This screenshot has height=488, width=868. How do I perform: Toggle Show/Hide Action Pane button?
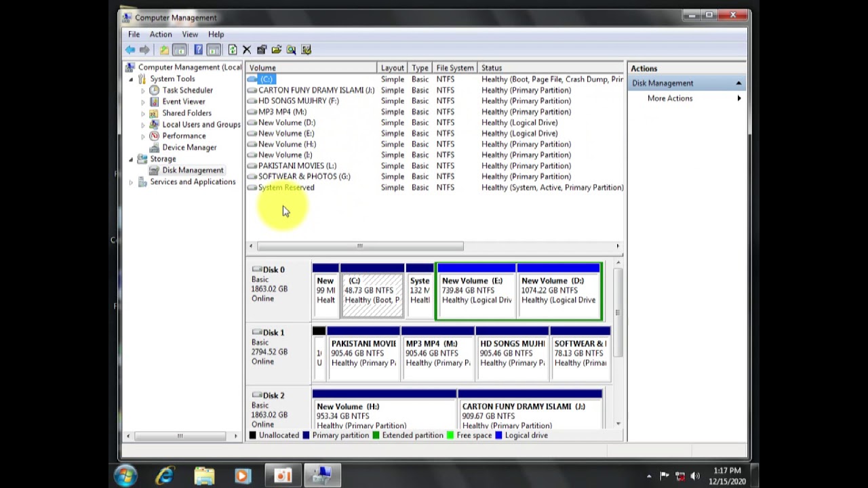(214, 49)
